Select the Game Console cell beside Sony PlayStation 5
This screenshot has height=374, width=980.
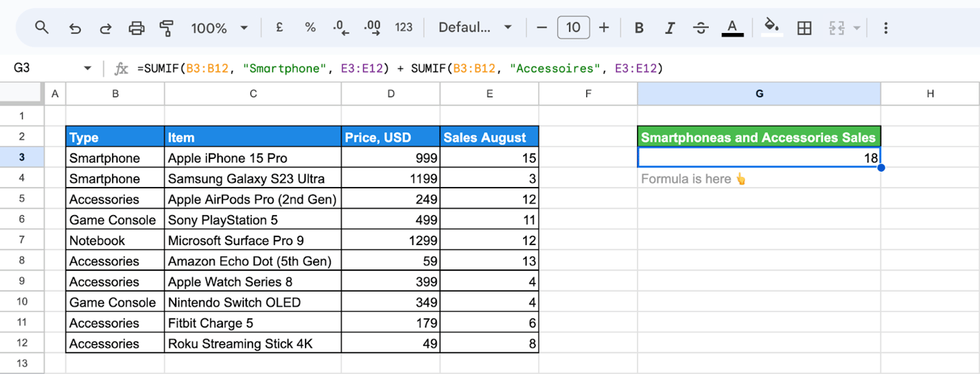(x=115, y=220)
